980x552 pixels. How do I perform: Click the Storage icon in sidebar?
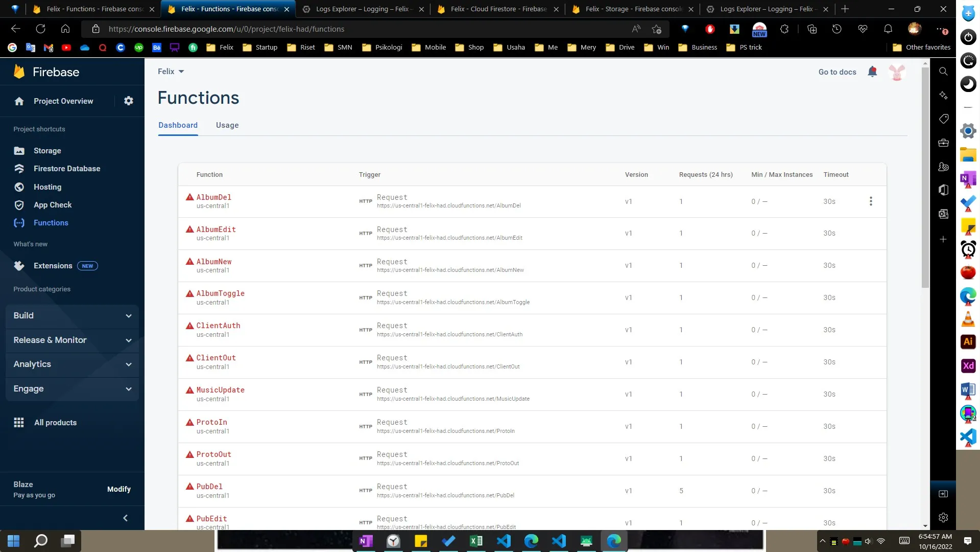click(x=19, y=151)
